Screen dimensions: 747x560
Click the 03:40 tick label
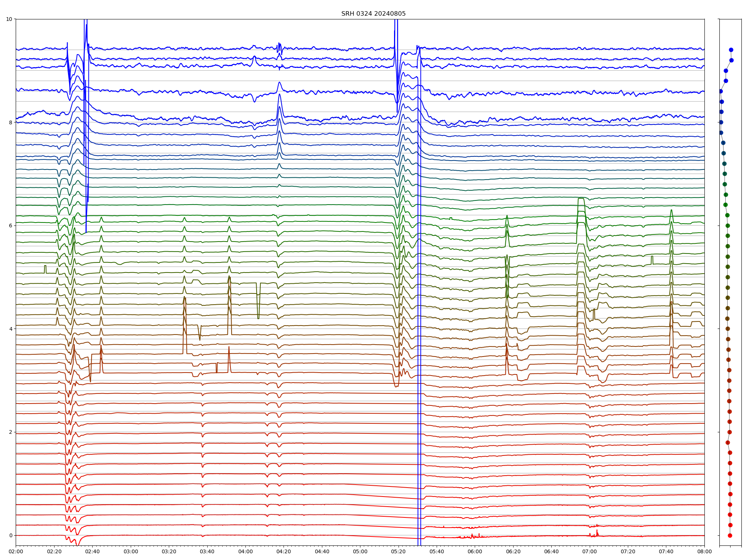click(207, 551)
